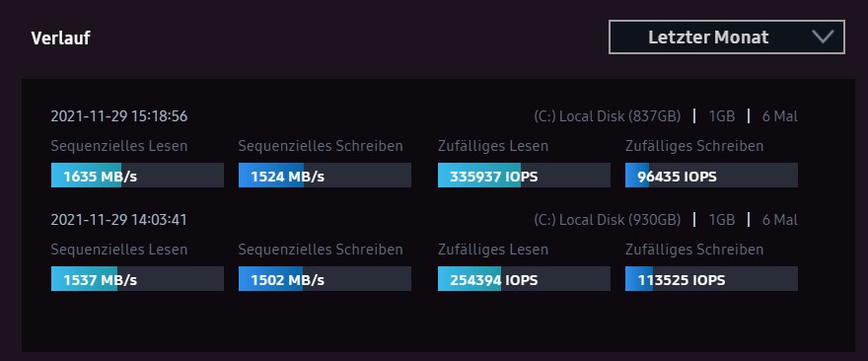Click second entry's Zufälliges Schreiben label
This screenshot has width=868, height=361.
click(694, 250)
